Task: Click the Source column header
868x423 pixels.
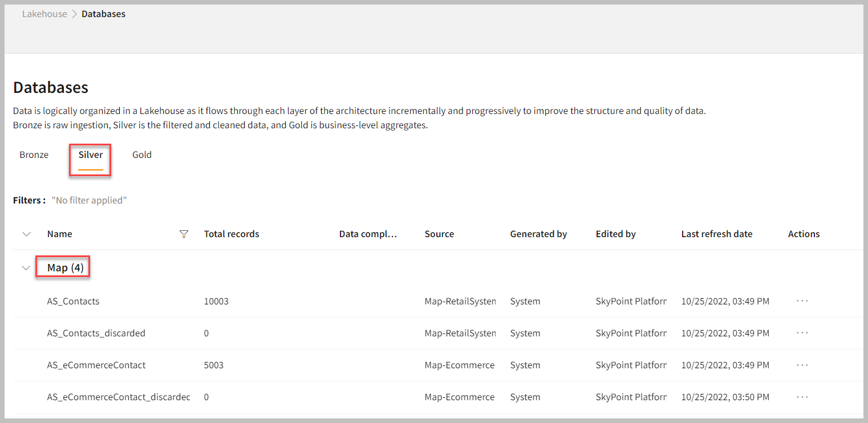Action: pyautogui.click(x=439, y=234)
